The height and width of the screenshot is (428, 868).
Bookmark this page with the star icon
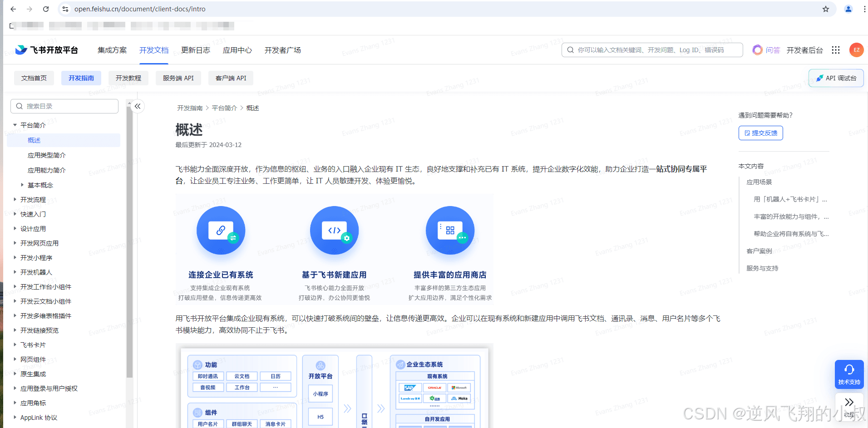(826, 9)
